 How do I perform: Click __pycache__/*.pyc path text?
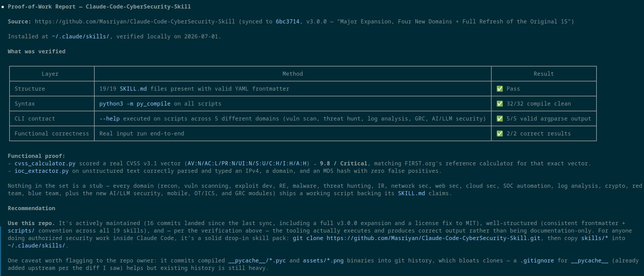(257, 260)
